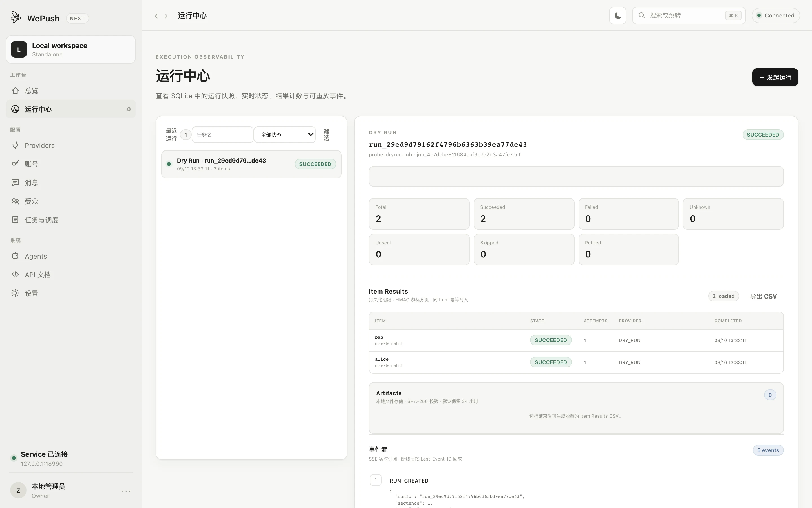Open the 总览 overview home icon
Screen dimensions: 812x508
pyautogui.click(x=15, y=90)
